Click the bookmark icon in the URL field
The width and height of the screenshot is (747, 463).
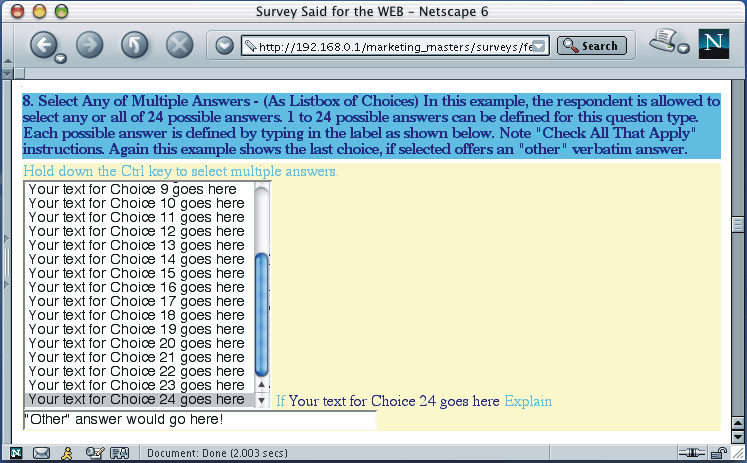click(250, 46)
